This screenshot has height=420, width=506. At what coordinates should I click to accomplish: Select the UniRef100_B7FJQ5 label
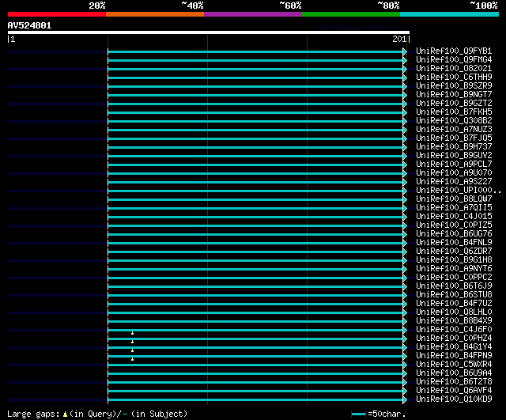(454, 138)
